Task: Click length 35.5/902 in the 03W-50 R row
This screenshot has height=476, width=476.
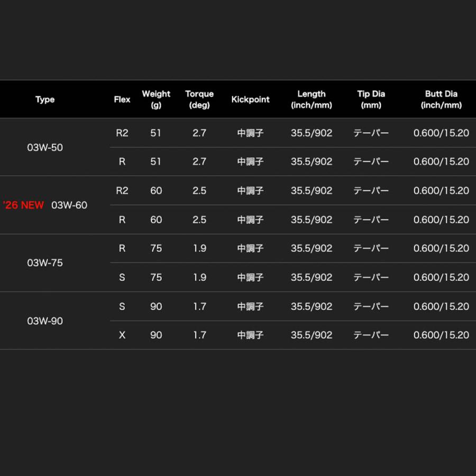Action: [312, 162]
